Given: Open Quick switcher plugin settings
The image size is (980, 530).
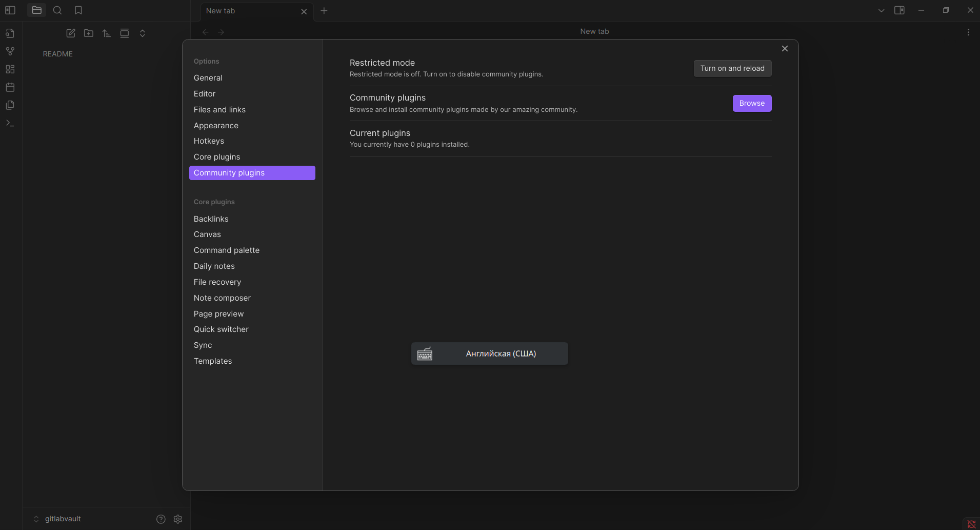Looking at the screenshot, I should tap(252, 329).
